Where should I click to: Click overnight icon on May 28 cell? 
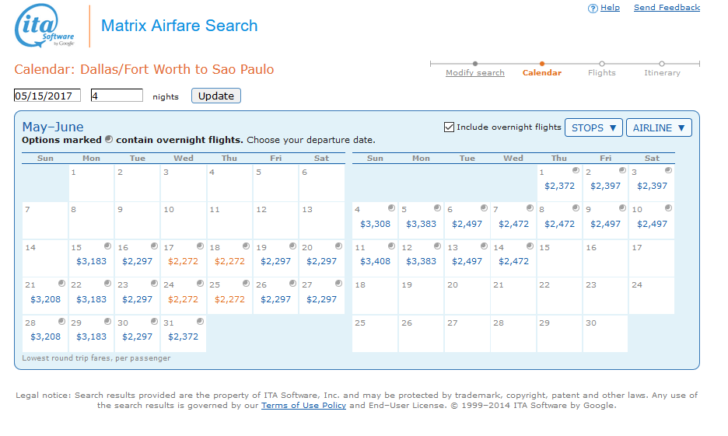point(60,321)
